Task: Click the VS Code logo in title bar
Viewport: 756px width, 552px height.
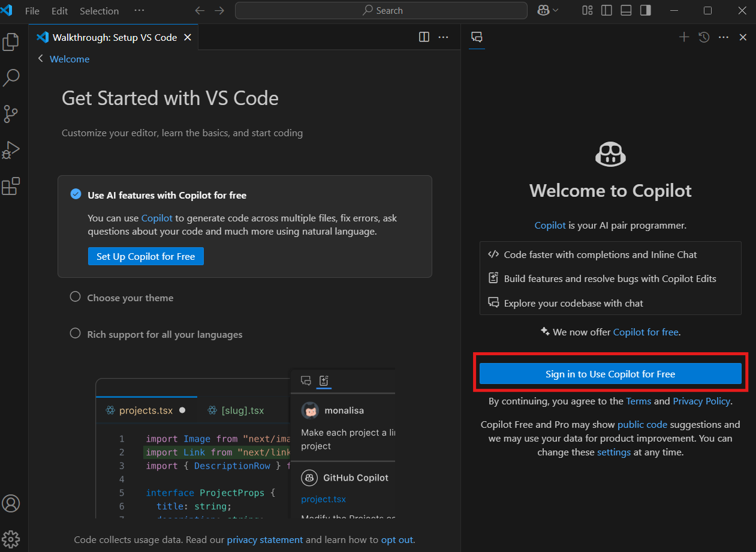Action: [7, 10]
